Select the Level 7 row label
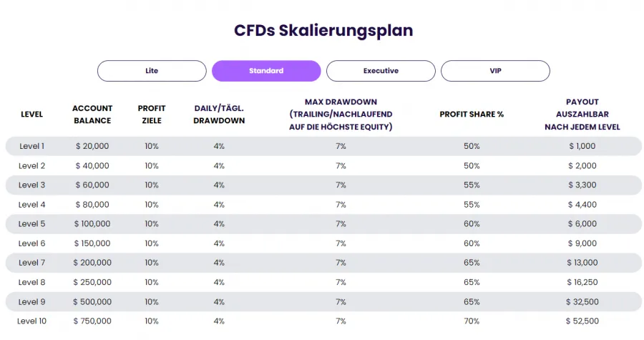 coord(31,263)
